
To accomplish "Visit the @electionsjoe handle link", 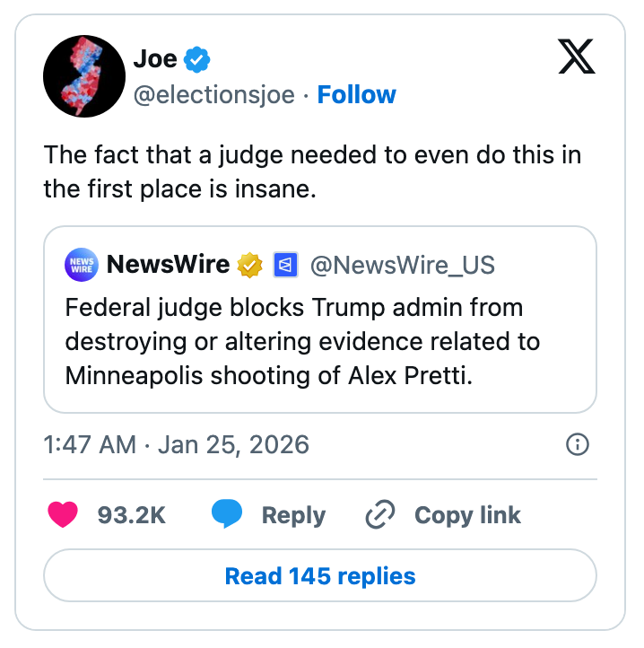I will coord(213,95).
